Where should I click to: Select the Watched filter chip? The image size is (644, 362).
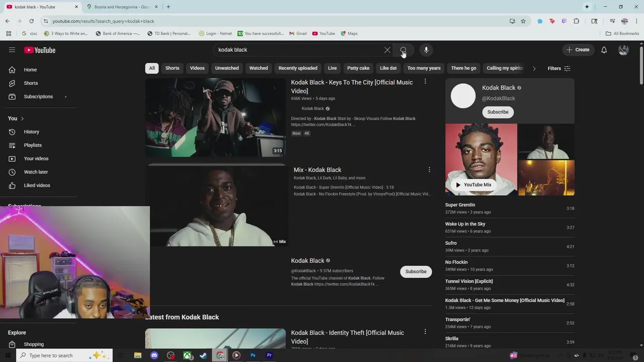click(259, 68)
